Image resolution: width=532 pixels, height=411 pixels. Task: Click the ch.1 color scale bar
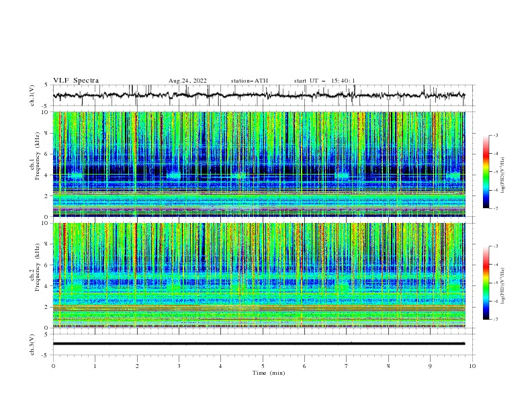pyautogui.click(x=486, y=172)
